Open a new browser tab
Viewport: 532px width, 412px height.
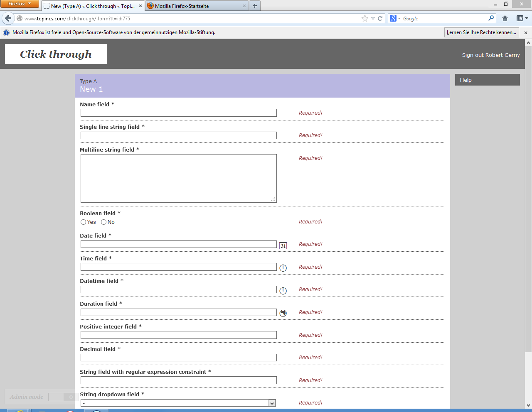click(x=255, y=6)
